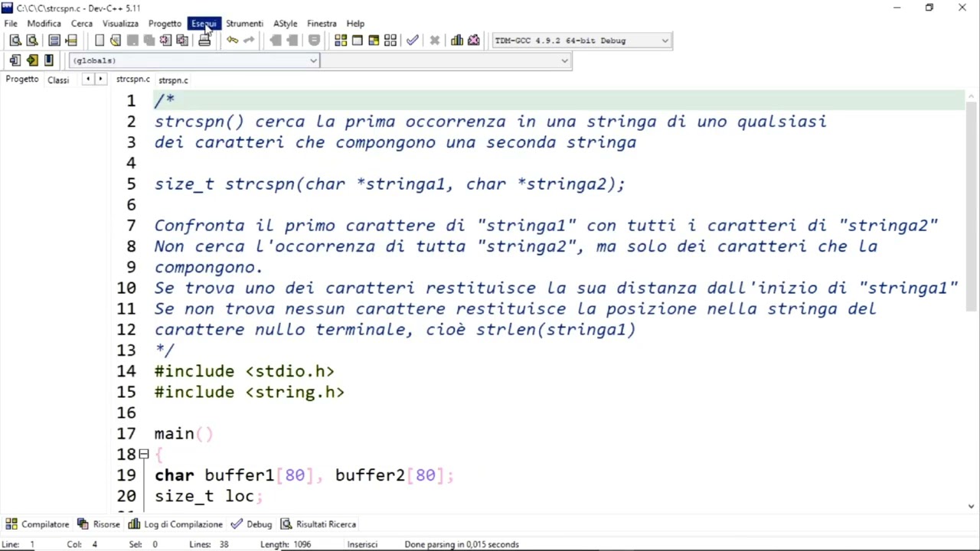This screenshot has width=980, height=551.
Task: Click 'Done parsing in 0,015 seconds' status text
Action: pyautogui.click(x=462, y=544)
